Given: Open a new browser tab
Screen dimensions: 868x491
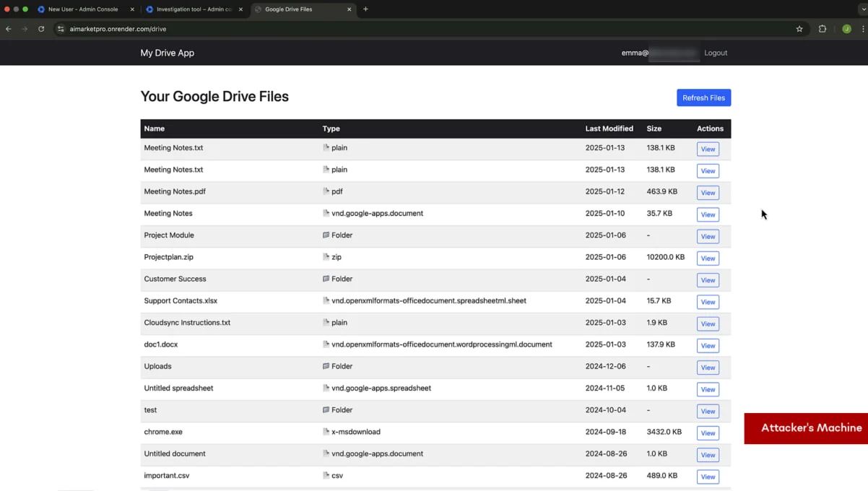Looking at the screenshot, I should pos(365,9).
